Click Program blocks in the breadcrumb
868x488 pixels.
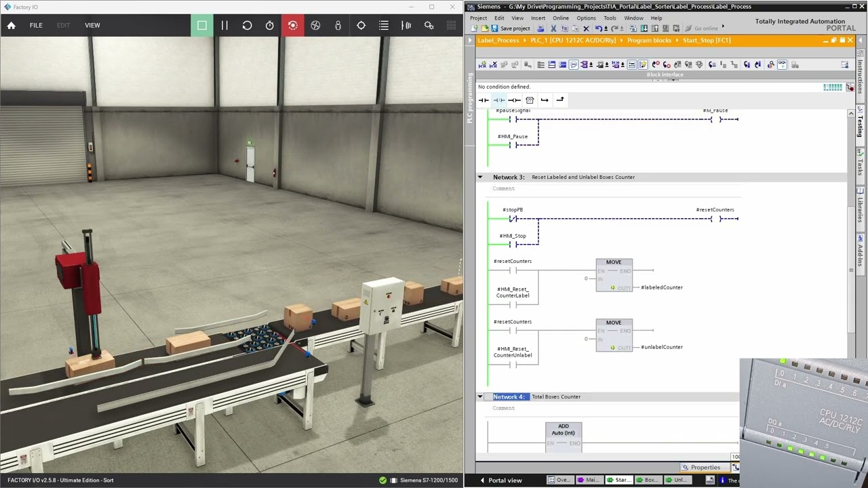pyautogui.click(x=649, y=41)
